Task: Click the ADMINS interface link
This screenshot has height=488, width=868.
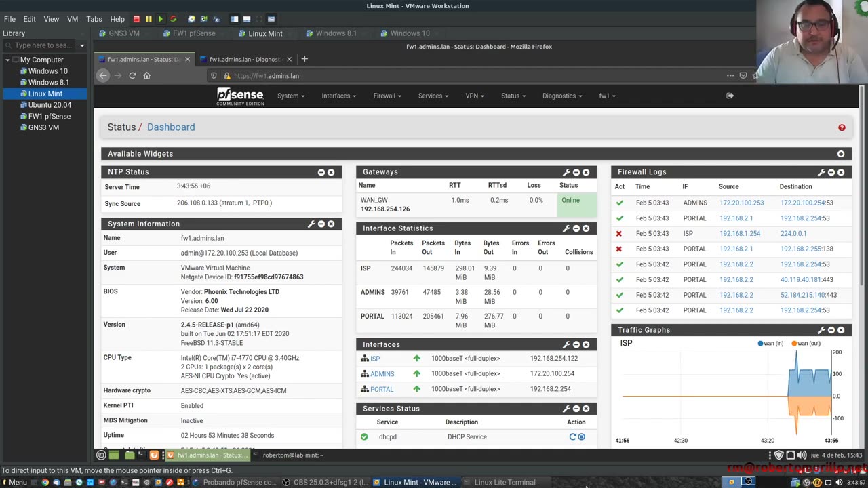Action: tap(382, 374)
